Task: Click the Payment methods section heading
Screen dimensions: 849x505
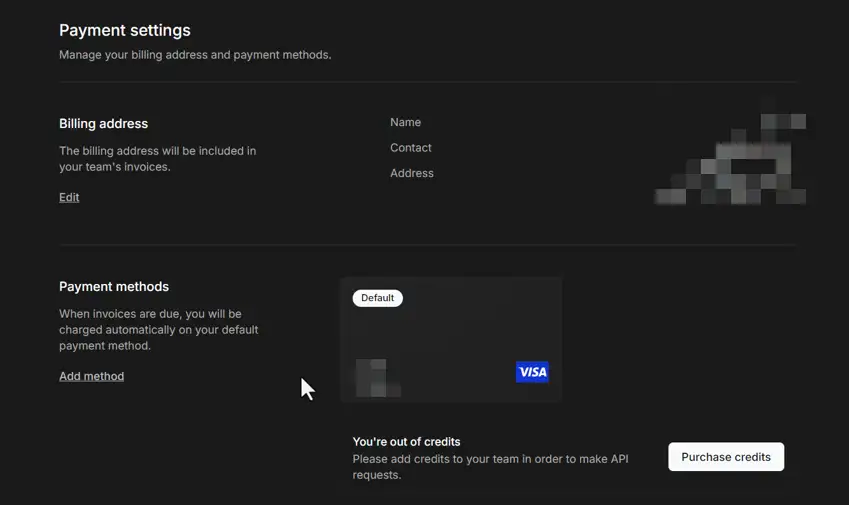Action: click(114, 287)
